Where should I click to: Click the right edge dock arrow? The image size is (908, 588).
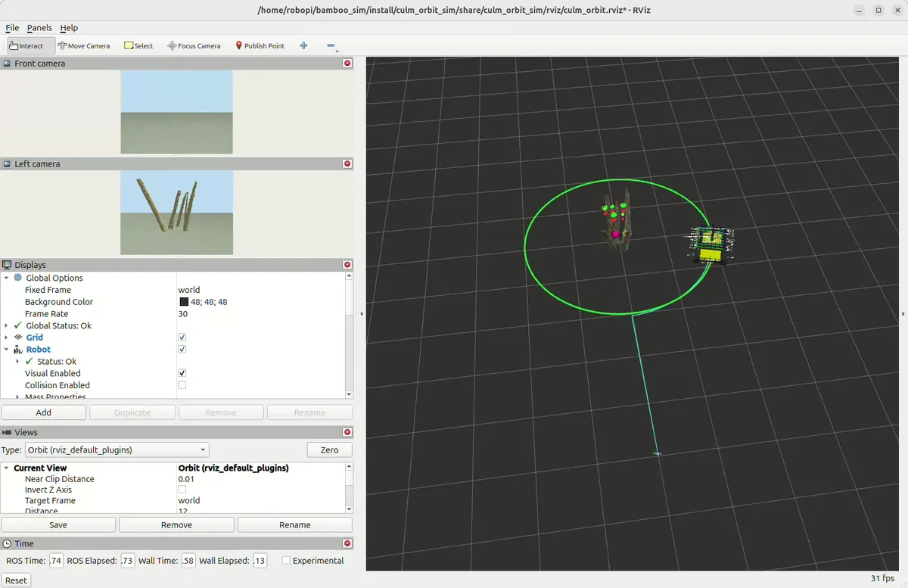(x=903, y=313)
